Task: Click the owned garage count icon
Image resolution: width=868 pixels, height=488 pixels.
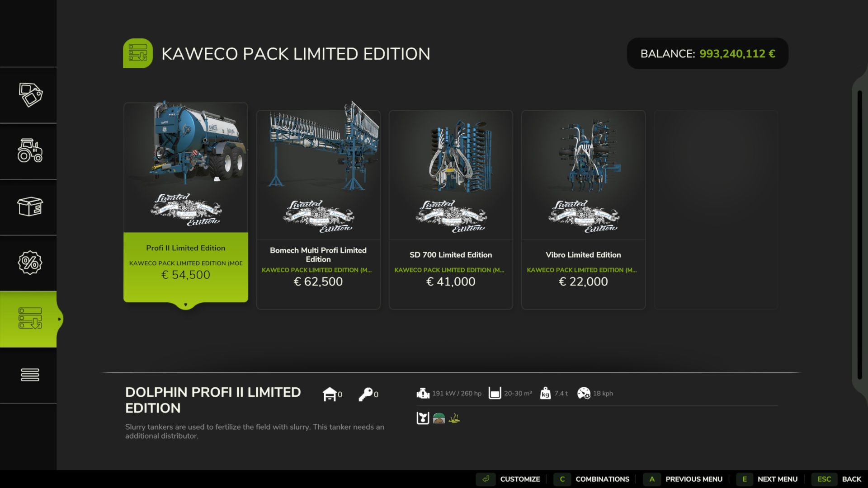Action: tap(330, 394)
